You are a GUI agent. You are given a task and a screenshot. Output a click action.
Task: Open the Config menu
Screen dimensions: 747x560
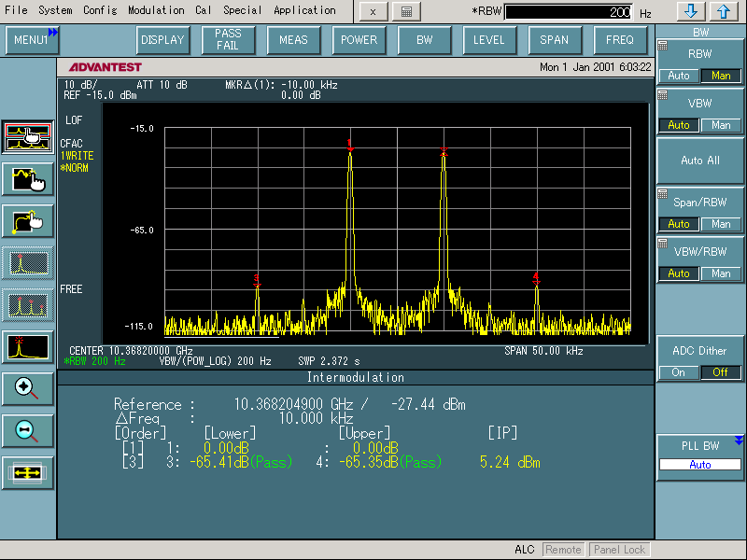100,10
